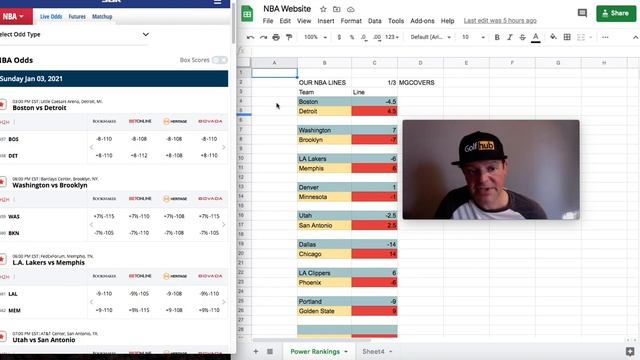Check the cloud save status icon

click(x=351, y=9)
